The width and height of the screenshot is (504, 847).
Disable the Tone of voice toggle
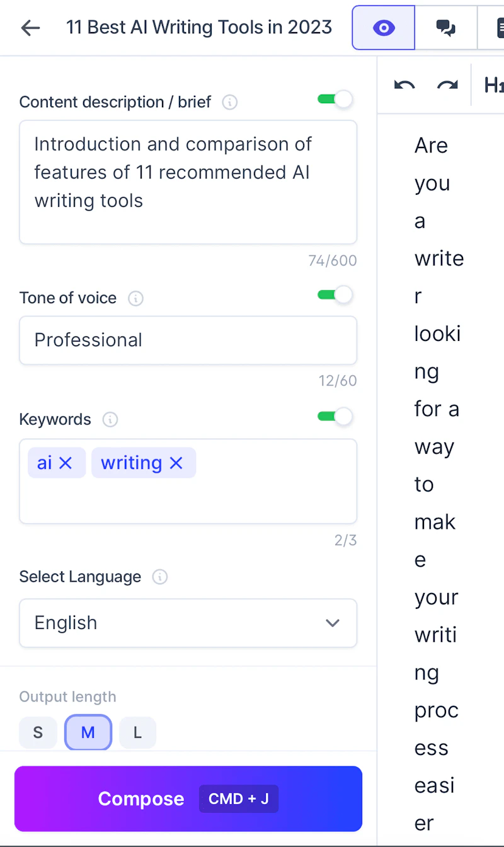point(335,295)
